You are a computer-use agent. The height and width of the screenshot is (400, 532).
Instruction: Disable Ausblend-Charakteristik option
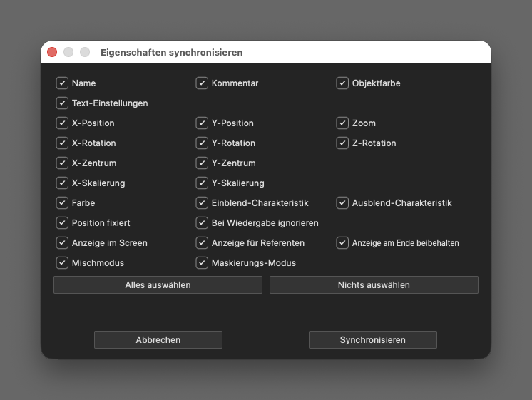[x=342, y=203]
